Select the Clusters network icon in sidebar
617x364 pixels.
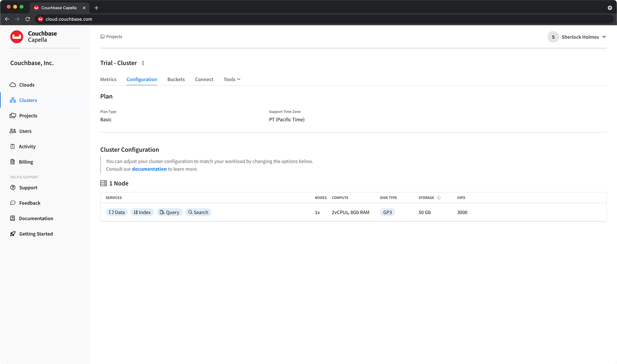click(13, 100)
